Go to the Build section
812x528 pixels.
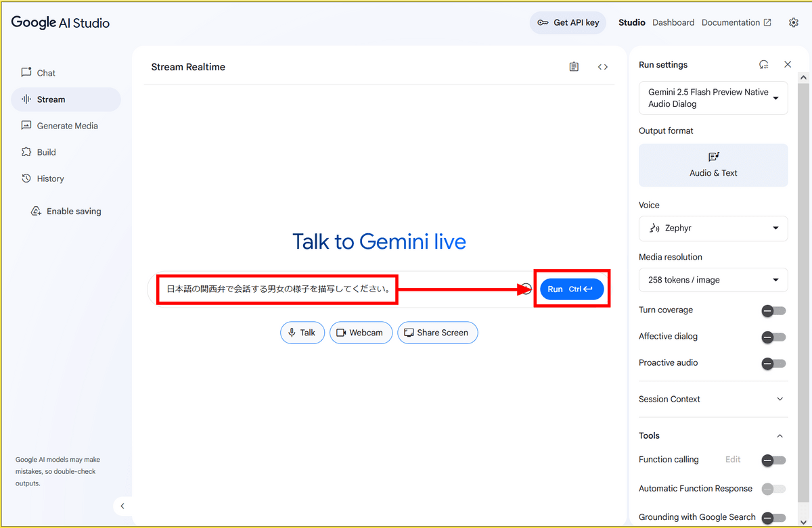pos(66,152)
